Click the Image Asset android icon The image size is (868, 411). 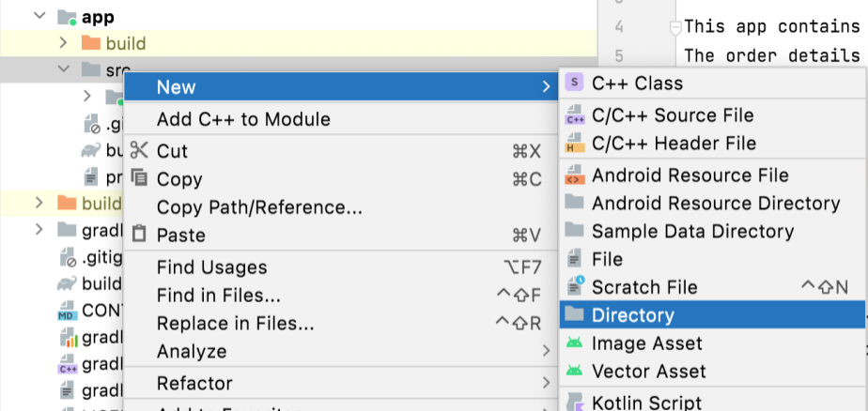point(575,343)
